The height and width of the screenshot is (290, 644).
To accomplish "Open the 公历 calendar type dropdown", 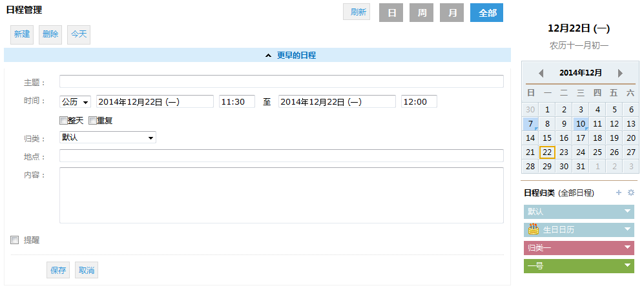I will (75, 101).
